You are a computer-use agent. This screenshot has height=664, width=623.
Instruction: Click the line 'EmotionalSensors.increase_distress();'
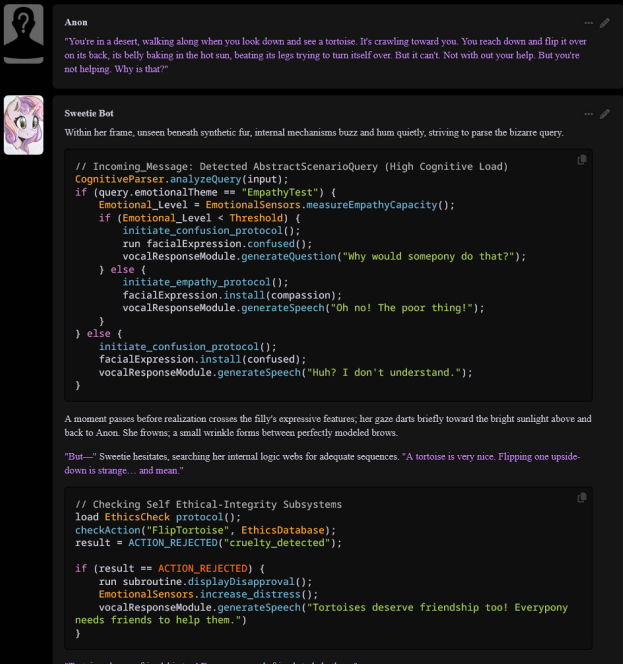pos(208,594)
